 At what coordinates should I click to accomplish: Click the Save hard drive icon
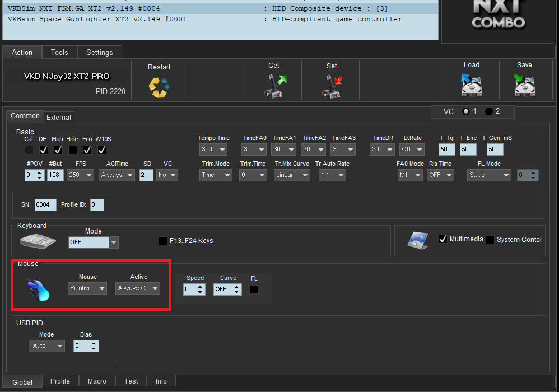pyautogui.click(x=524, y=85)
